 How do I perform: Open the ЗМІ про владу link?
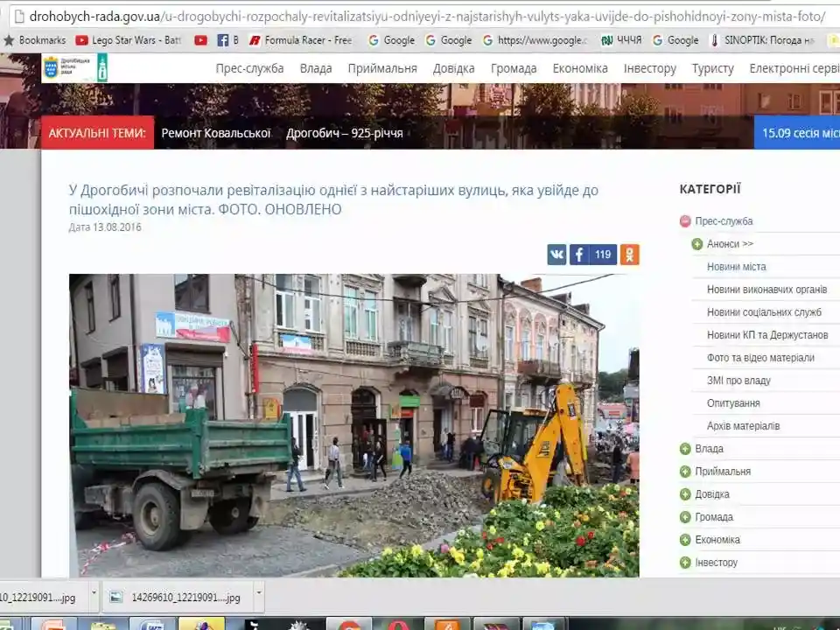[x=738, y=381]
